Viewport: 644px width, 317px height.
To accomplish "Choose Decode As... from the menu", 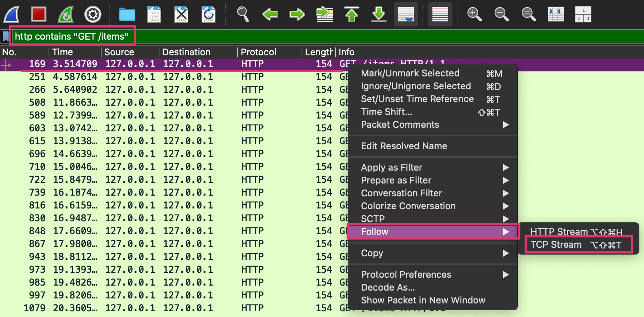I will click(432, 287).
